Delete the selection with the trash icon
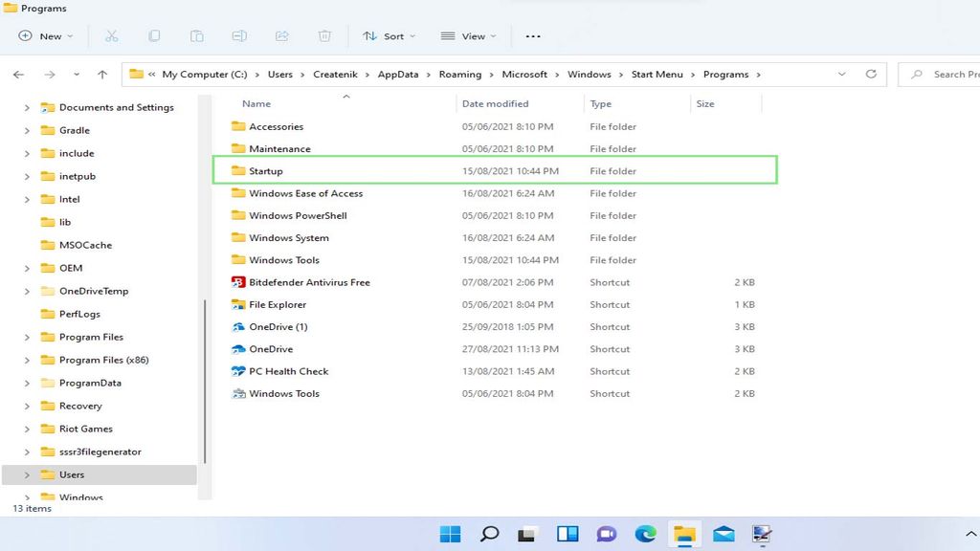Viewport: 980px width, 551px height. 324,35
